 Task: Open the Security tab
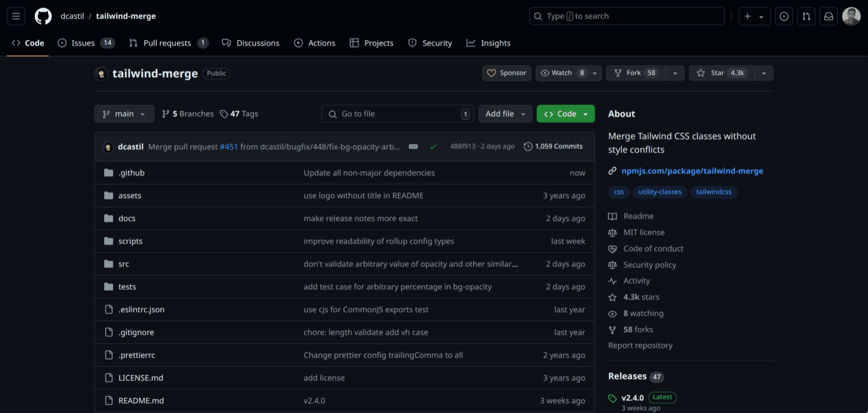(x=430, y=43)
